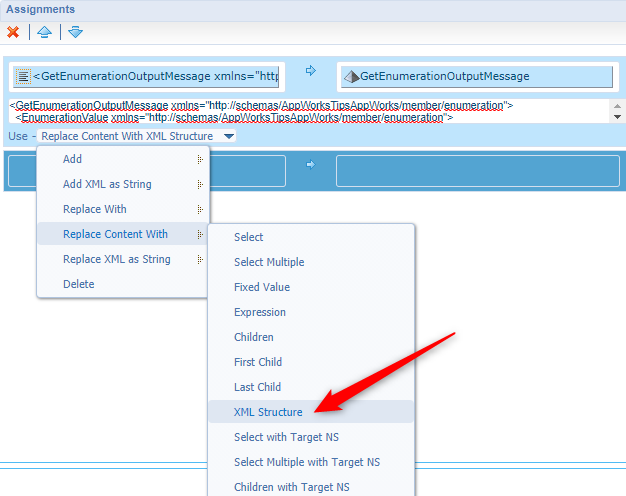
Task: Open the Use operation dropdown
Action: 229,136
